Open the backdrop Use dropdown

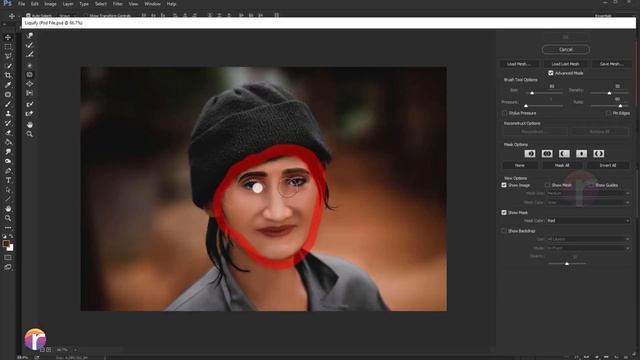(588, 239)
